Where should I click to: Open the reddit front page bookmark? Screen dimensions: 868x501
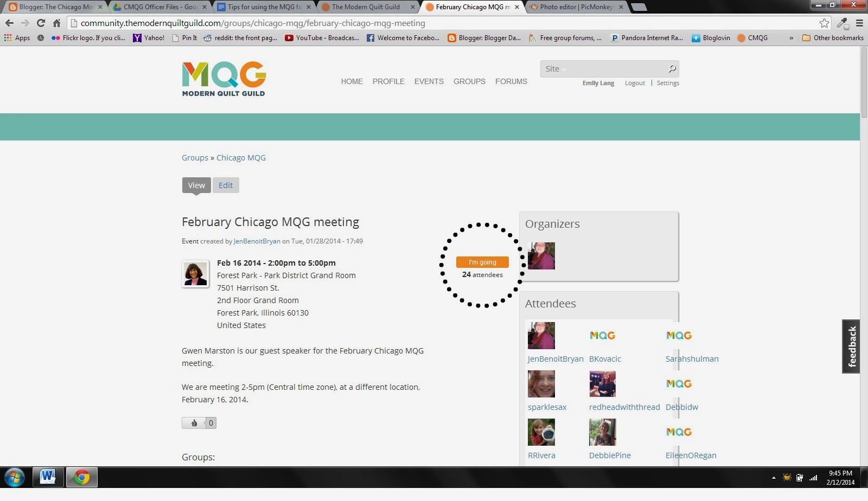pyautogui.click(x=240, y=38)
